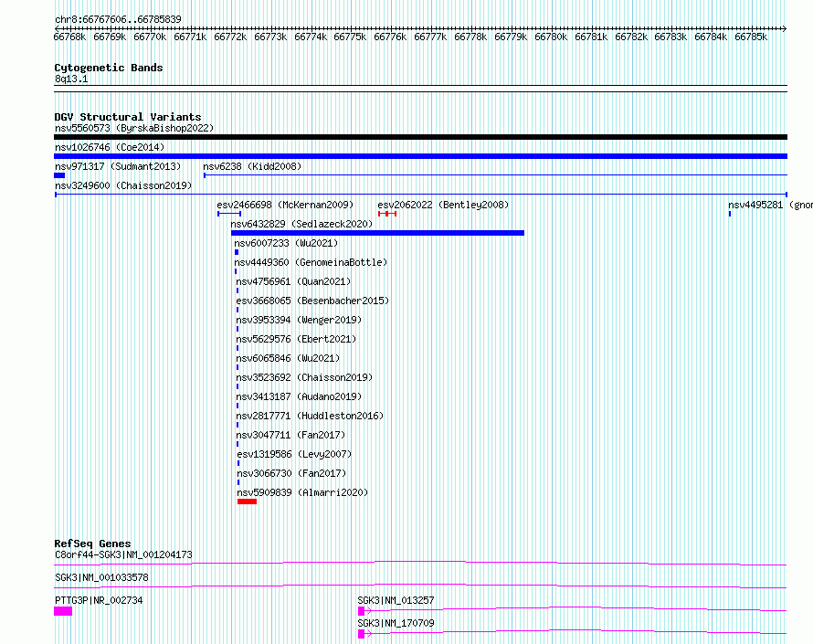
Task: Select the red nsv5909839 variant bar
Action: (247, 501)
